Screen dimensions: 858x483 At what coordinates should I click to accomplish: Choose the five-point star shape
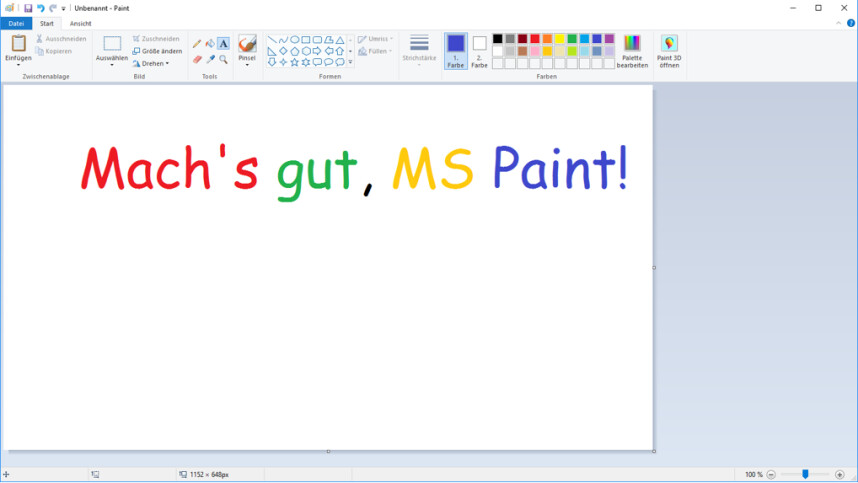pos(294,62)
